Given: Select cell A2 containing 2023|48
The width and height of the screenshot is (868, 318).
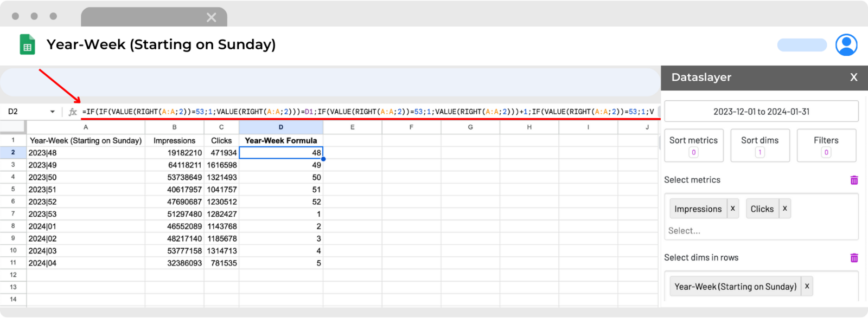Looking at the screenshot, I should [x=86, y=153].
